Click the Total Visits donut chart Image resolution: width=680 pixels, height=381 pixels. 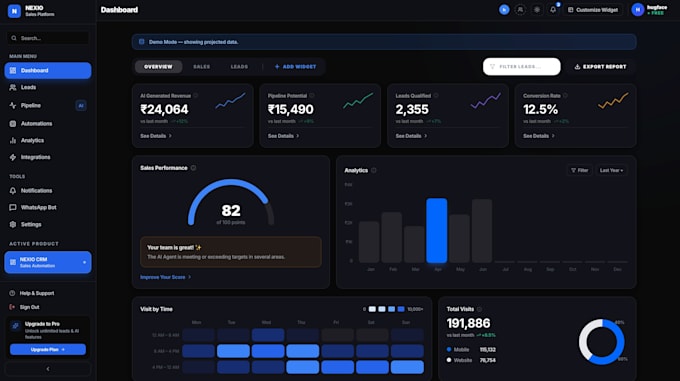(x=602, y=342)
